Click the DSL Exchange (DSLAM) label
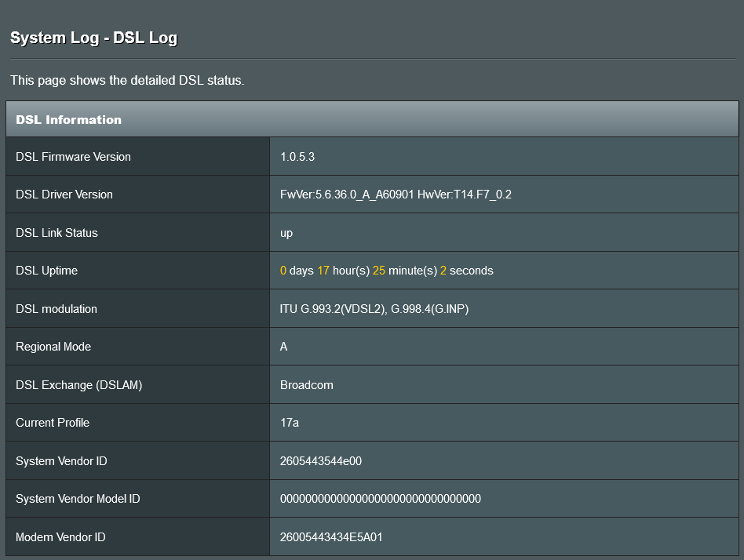The width and height of the screenshot is (744, 560). [78, 385]
